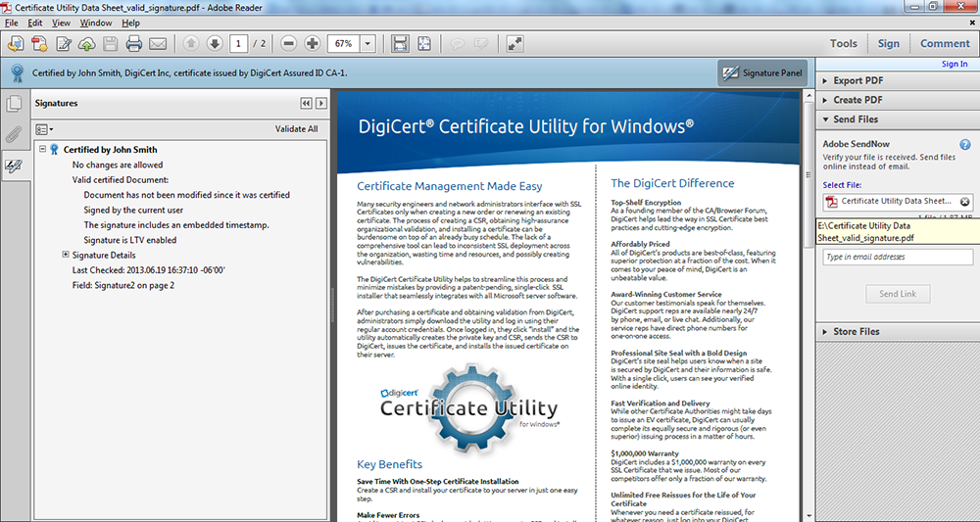This screenshot has width=980, height=522.
Task: Collapse the Signatures panel double-arrow button
Action: pos(306,104)
